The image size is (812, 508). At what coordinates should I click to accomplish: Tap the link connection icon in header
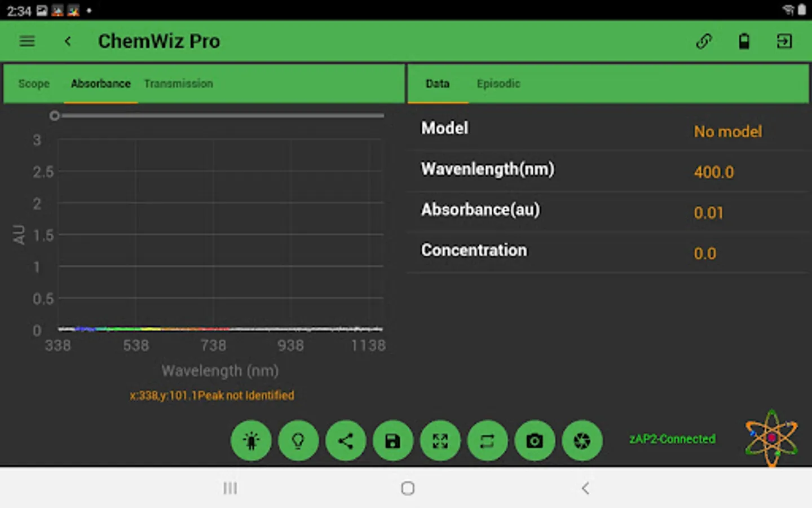pos(704,41)
